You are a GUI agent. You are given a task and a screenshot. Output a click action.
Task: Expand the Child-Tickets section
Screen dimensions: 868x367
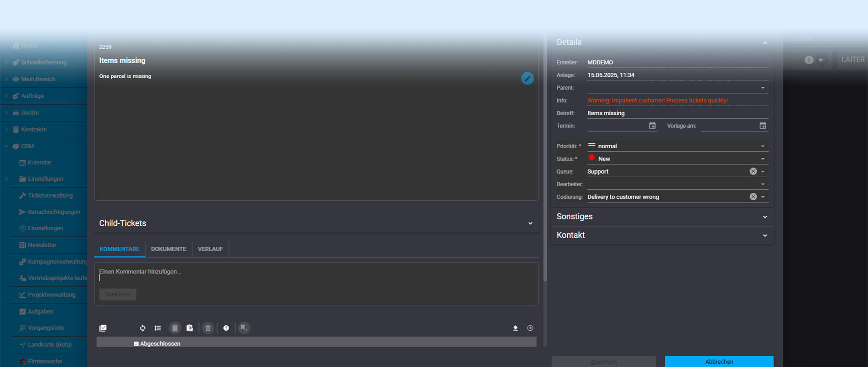point(530,223)
